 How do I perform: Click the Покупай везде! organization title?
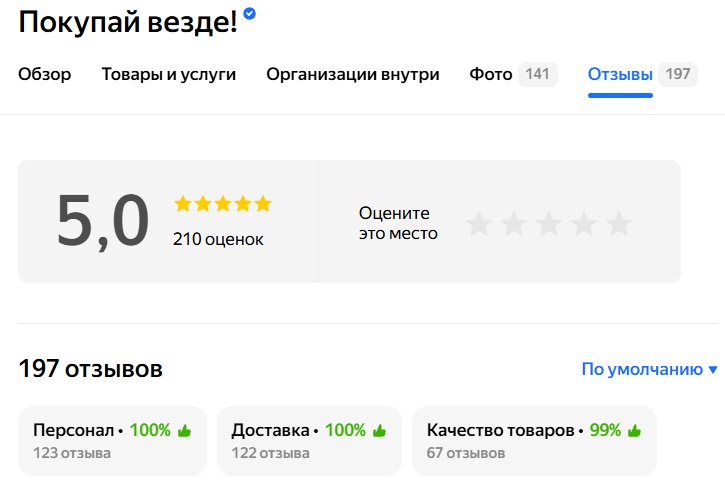(128, 22)
